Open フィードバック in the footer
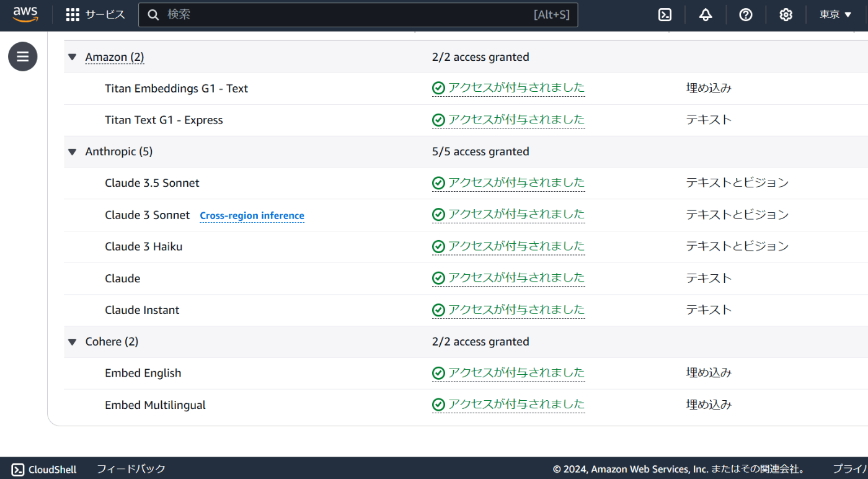 tap(131, 469)
